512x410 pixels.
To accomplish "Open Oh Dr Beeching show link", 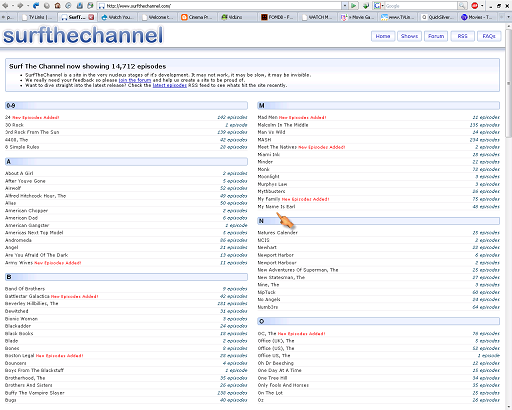I will pos(276,363).
